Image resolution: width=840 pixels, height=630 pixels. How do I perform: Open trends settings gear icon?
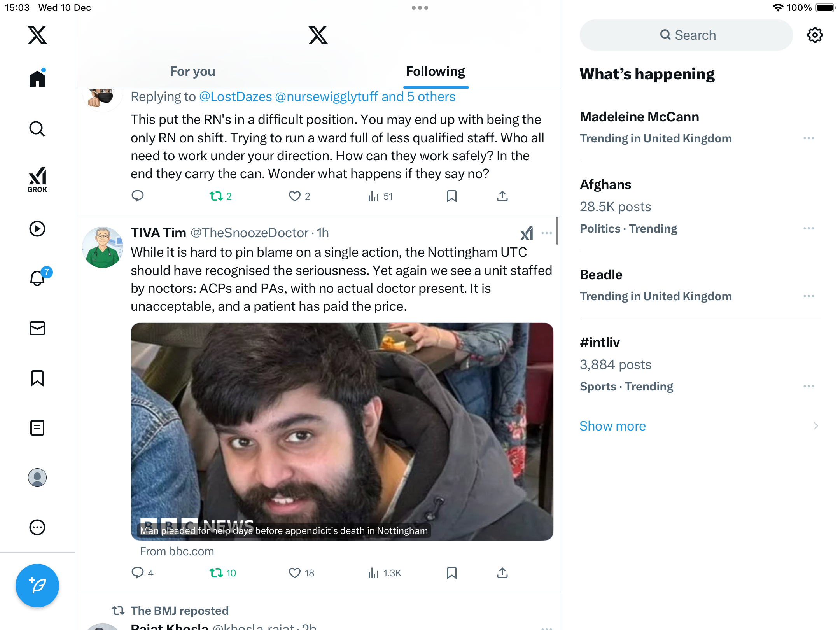pos(815,35)
